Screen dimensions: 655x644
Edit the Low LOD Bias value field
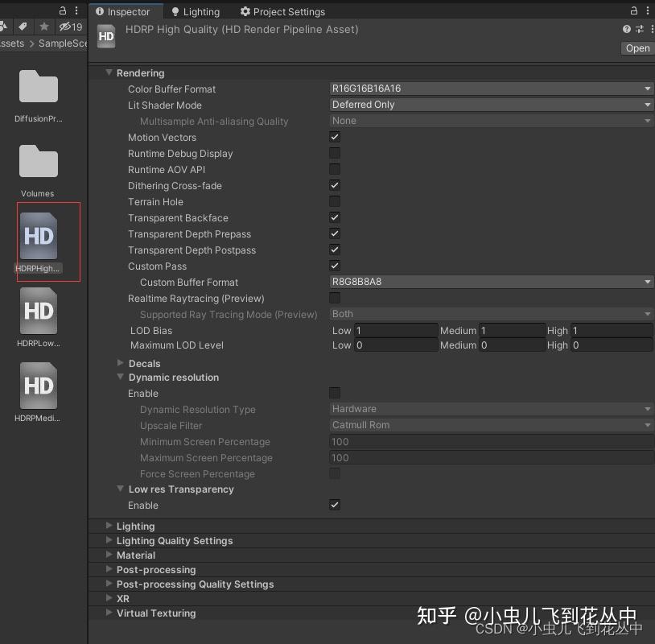pos(396,330)
